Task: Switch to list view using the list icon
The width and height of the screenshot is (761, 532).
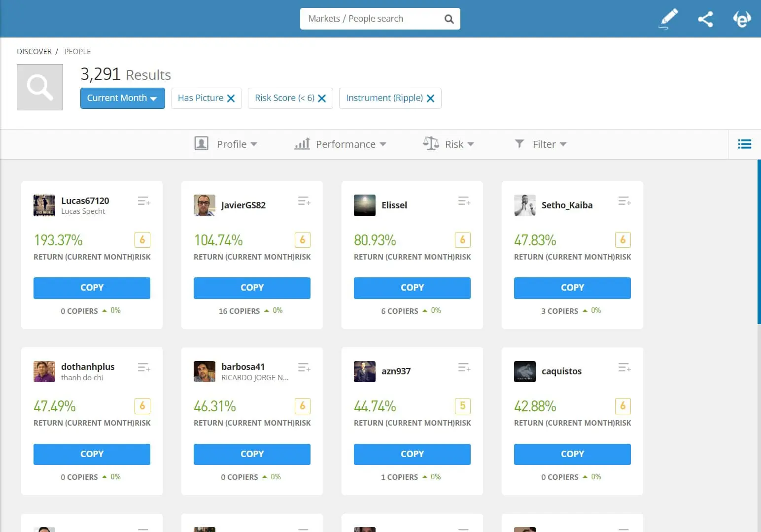Action: [x=744, y=144]
